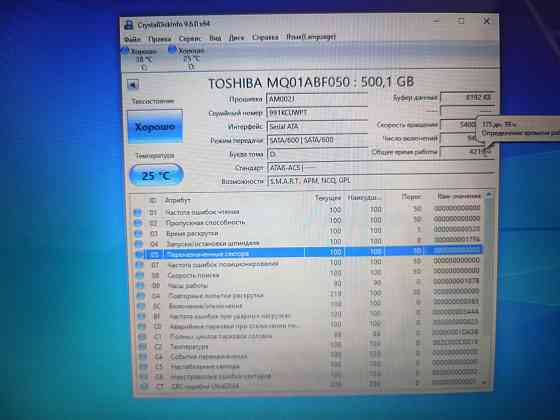Click the Порог column header

click(x=411, y=197)
